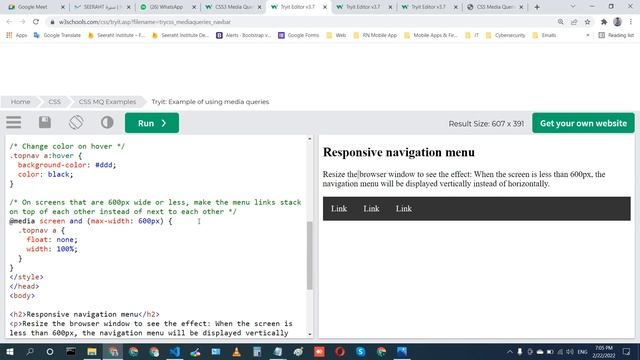Click the address bar URL
Screen dimensions: 640x360
click(145, 22)
